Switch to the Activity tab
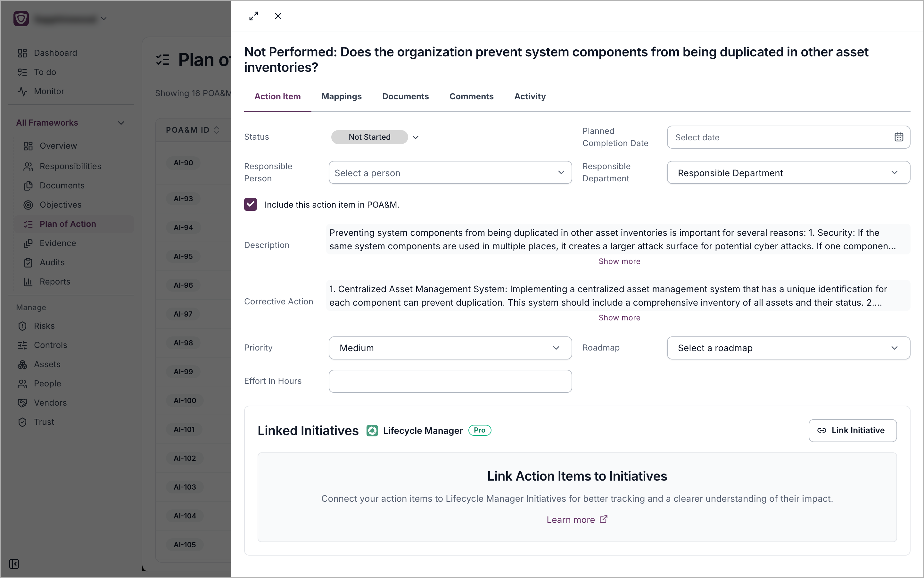The width and height of the screenshot is (924, 578). (530, 96)
